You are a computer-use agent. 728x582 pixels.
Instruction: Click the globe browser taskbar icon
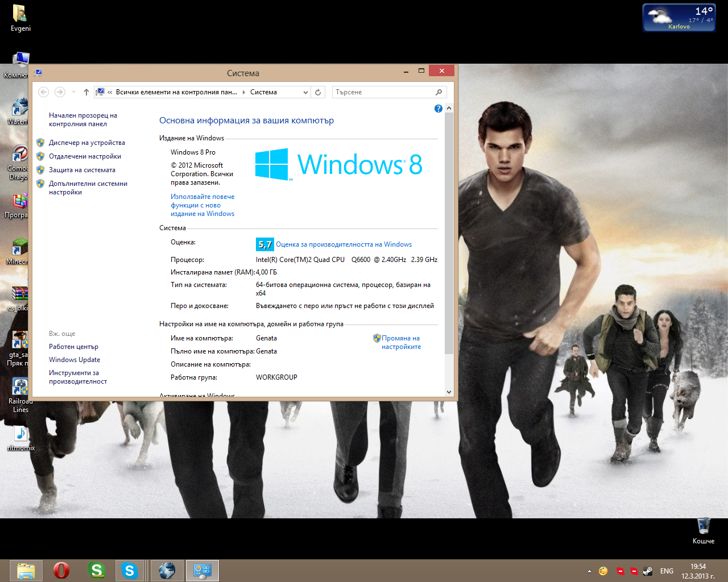[x=167, y=571]
